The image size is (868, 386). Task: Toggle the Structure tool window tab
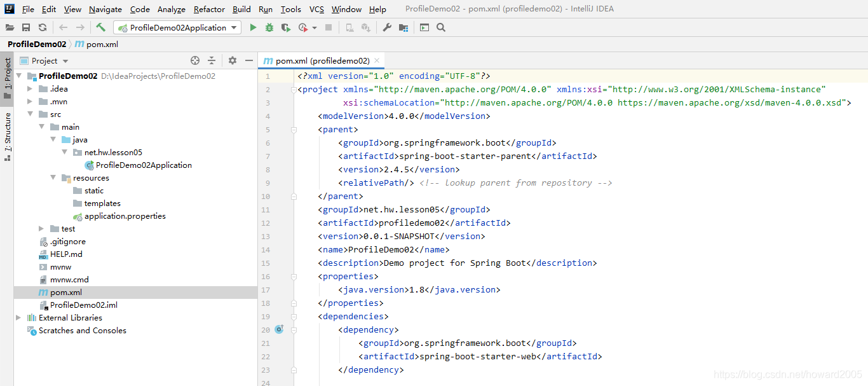coord(7,135)
